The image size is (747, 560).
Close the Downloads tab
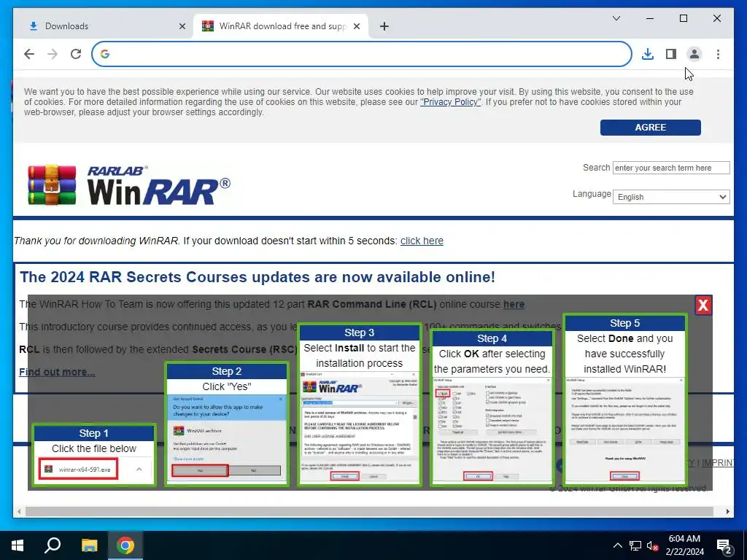click(182, 26)
